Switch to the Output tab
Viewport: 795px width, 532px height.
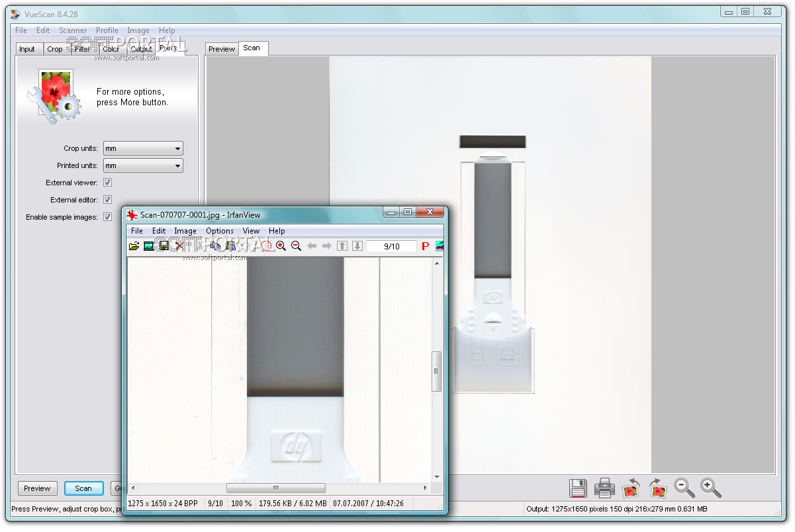click(141, 49)
